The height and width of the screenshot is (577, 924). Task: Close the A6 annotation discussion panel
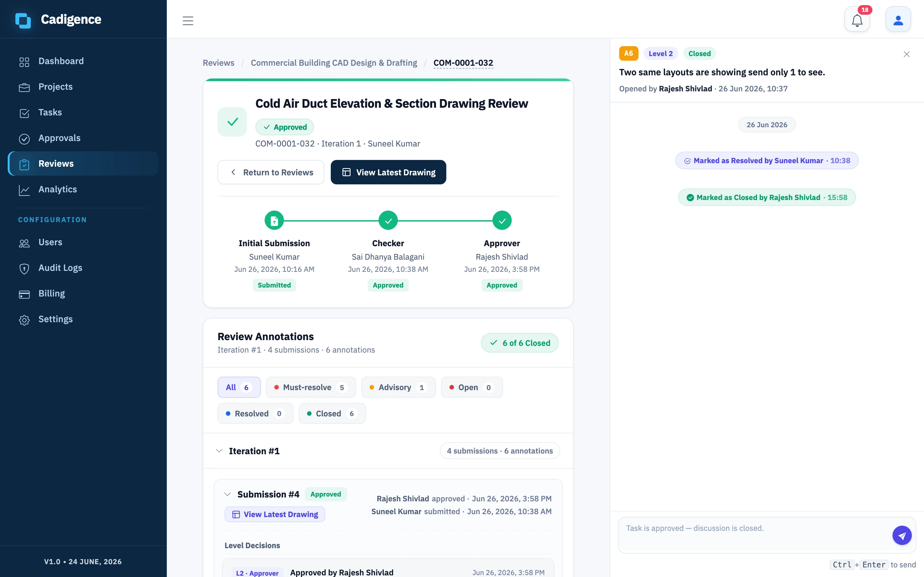906,54
